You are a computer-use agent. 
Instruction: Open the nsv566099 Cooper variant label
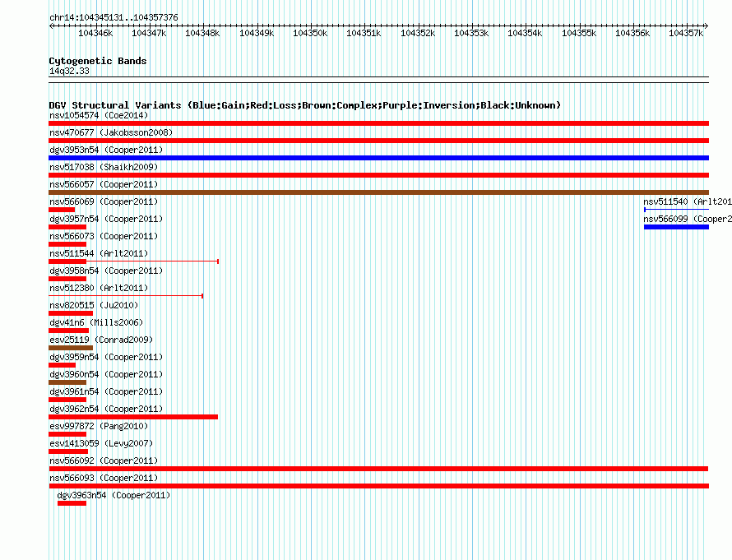[x=688, y=219]
